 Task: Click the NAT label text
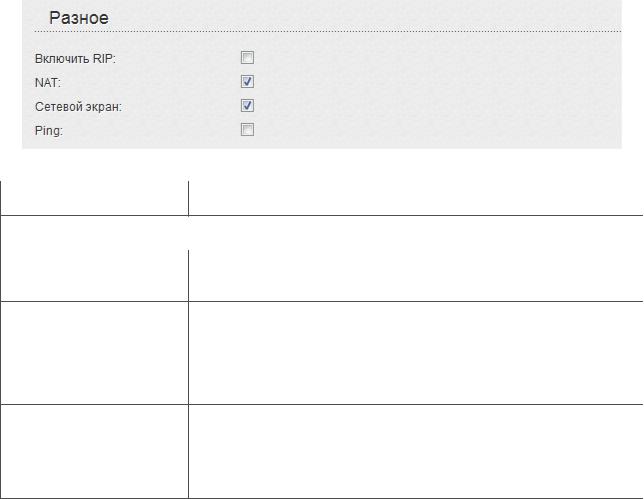point(47,82)
